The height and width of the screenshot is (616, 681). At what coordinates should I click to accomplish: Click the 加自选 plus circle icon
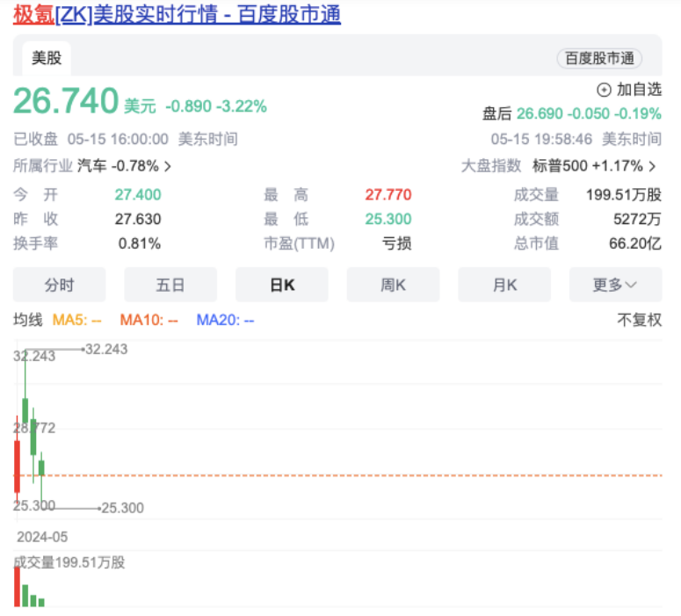604,90
